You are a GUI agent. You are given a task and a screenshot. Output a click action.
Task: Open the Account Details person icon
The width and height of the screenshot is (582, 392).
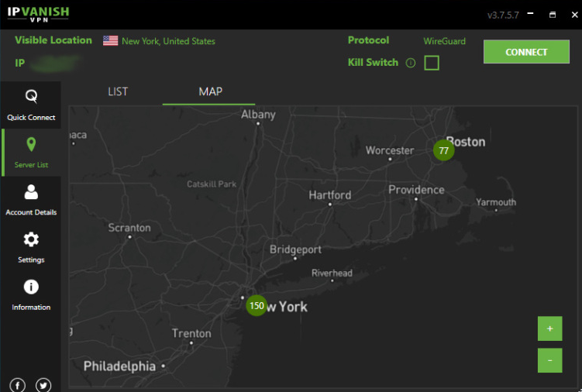coord(31,192)
